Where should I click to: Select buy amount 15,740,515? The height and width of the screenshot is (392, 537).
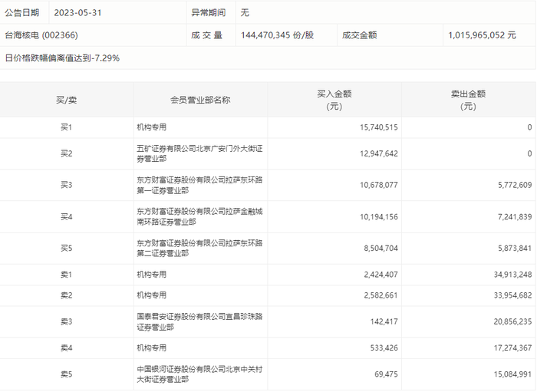tap(379, 127)
